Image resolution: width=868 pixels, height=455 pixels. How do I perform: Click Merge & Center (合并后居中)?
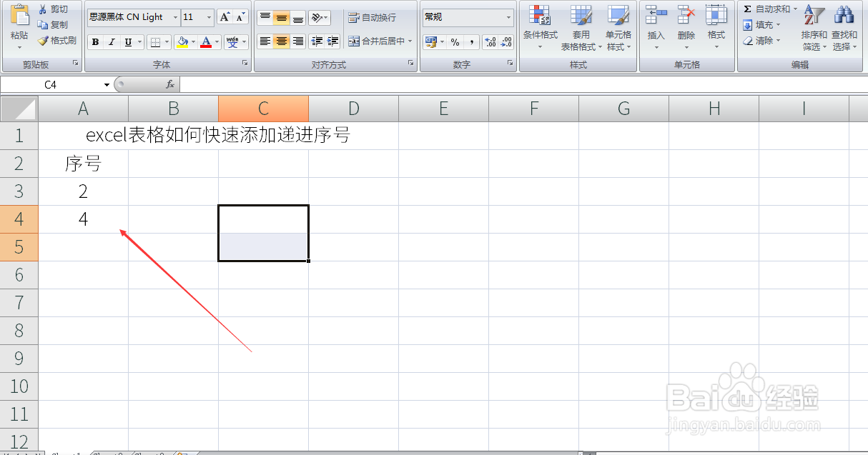coord(380,41)
